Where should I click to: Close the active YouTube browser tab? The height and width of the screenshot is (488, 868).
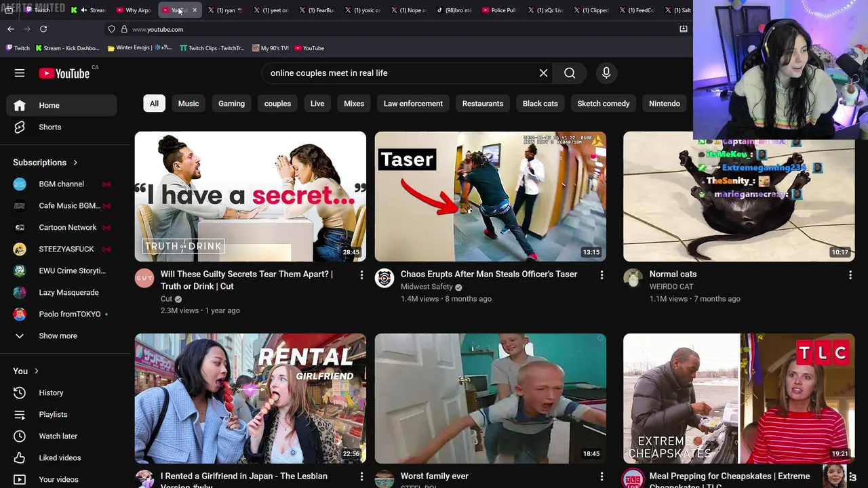pos(195,10)
